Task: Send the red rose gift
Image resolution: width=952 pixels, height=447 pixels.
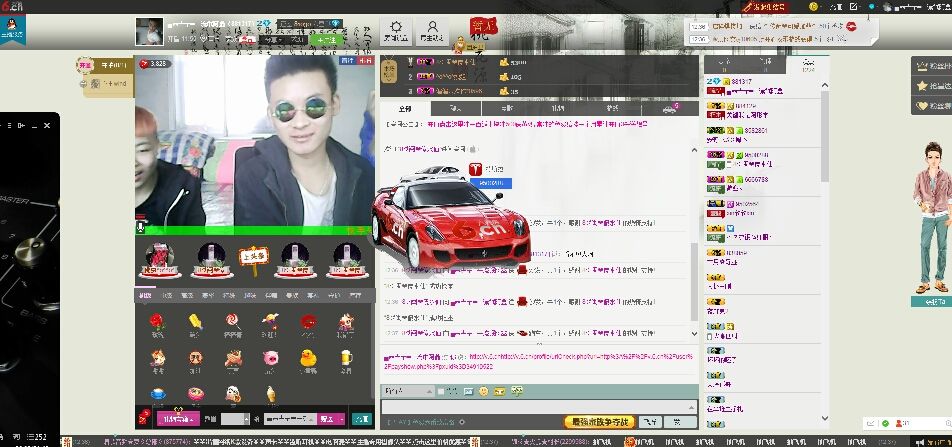Action: pyautogui.click(x=157, y=323)
